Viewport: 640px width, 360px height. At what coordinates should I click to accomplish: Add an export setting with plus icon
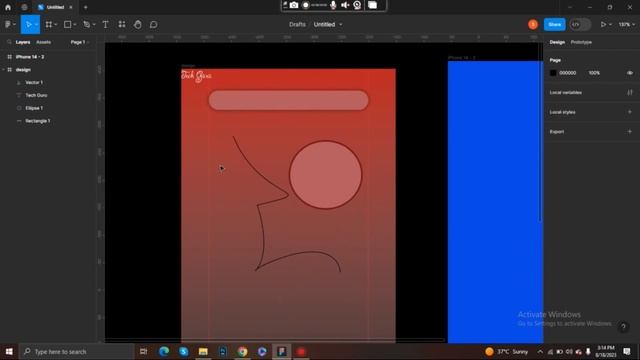pyautogui.click(x=630, y=131)
